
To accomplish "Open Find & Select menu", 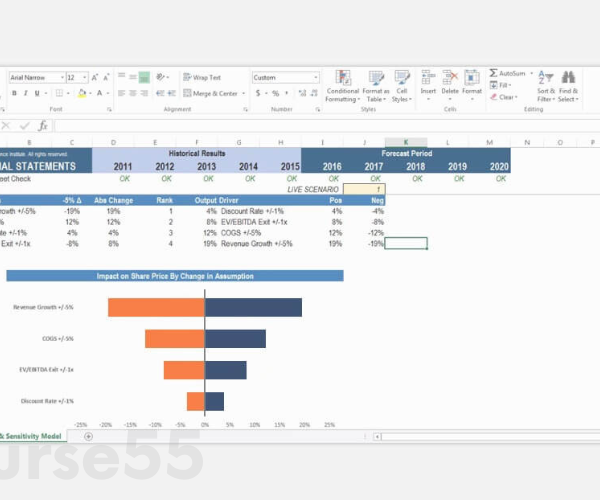I will click(568, 86).
